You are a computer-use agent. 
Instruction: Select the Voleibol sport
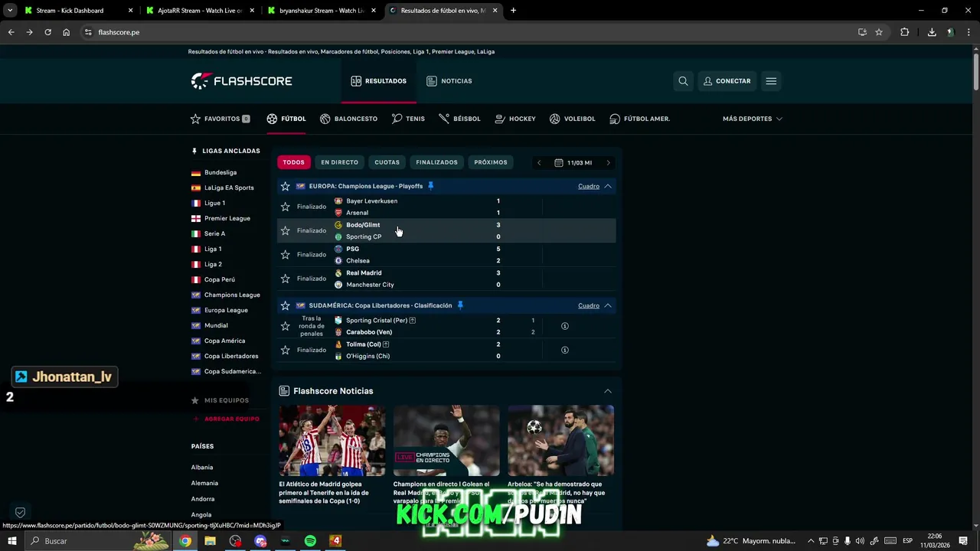click(572, 119)
